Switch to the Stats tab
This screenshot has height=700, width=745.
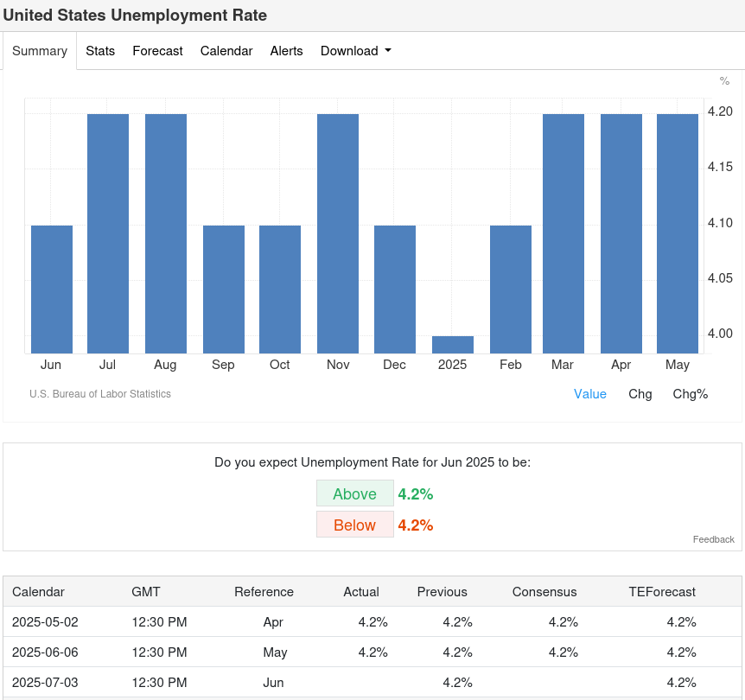[x=100, y=51]
